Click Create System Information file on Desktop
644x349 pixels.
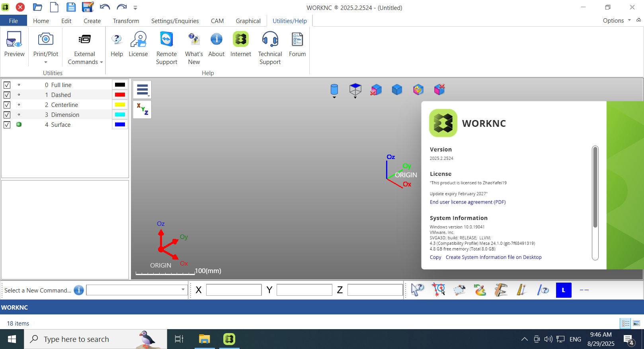tap(494, 257)
